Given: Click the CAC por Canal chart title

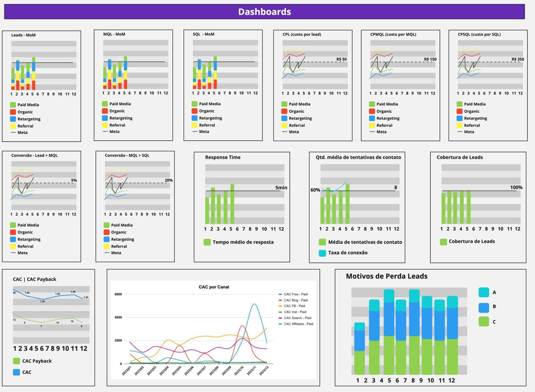Looking at the screenshot, I should (x=214, y=287).
